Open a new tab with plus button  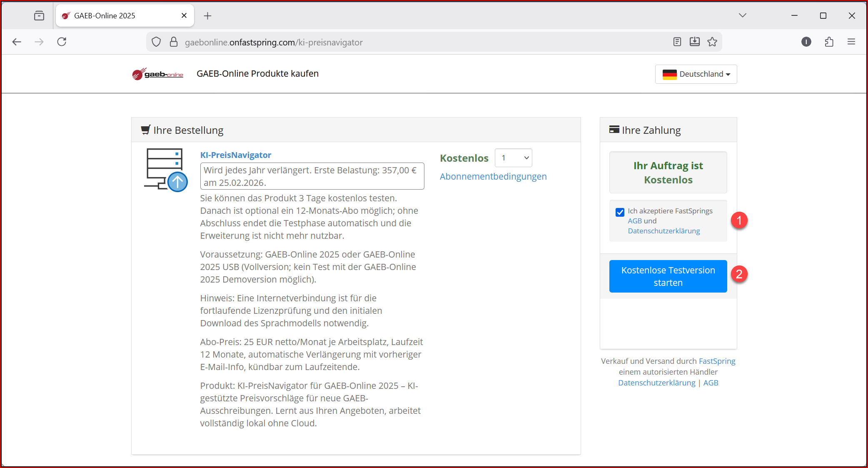tap(207, 16)
